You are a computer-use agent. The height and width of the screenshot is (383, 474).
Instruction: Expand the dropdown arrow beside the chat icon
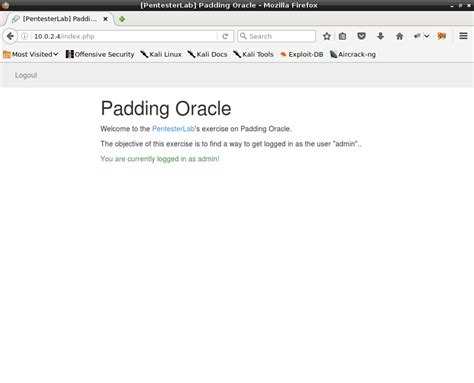coord(427,36)
